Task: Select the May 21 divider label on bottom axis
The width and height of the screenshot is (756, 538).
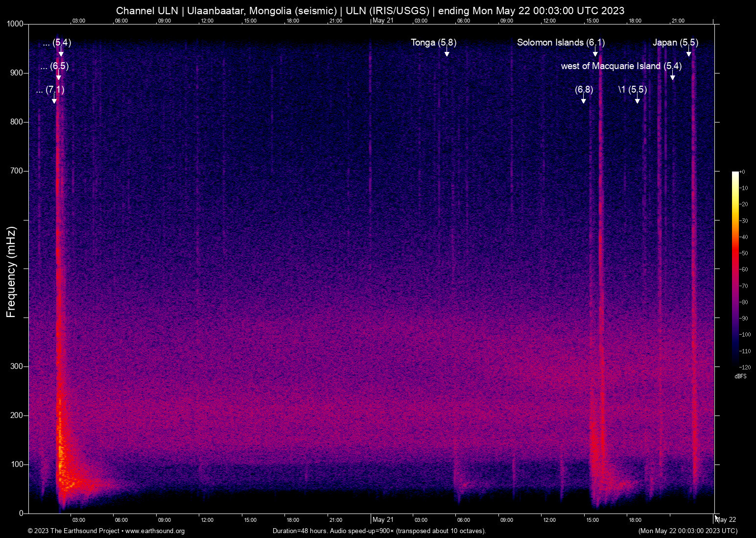Action: point(382,519)
